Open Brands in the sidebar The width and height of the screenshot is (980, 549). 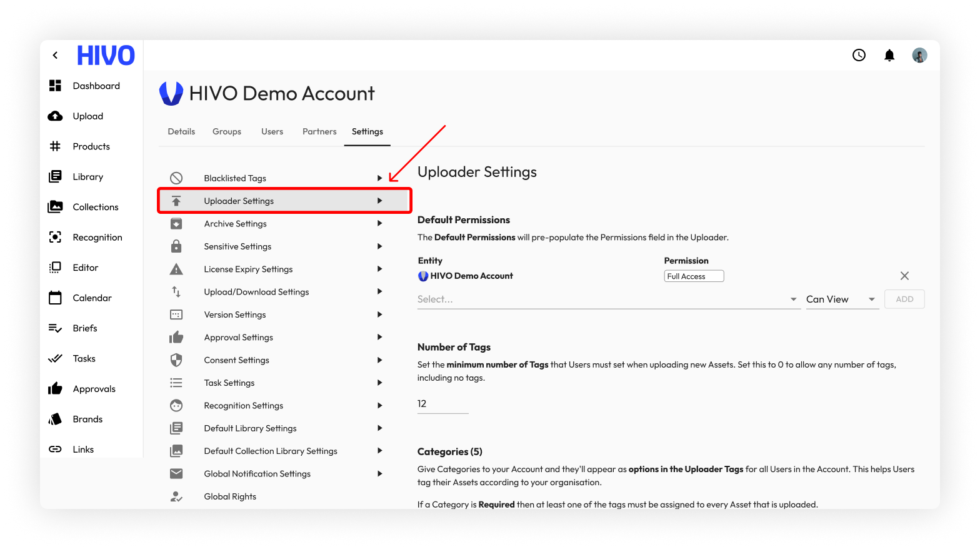pyautogui.click(x=87, y=420)
